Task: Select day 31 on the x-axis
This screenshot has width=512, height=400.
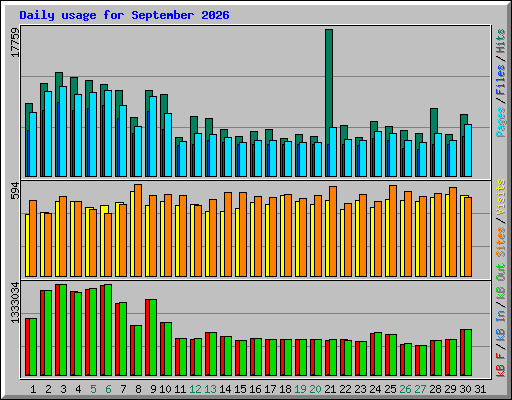Action: tap(480, 389)
